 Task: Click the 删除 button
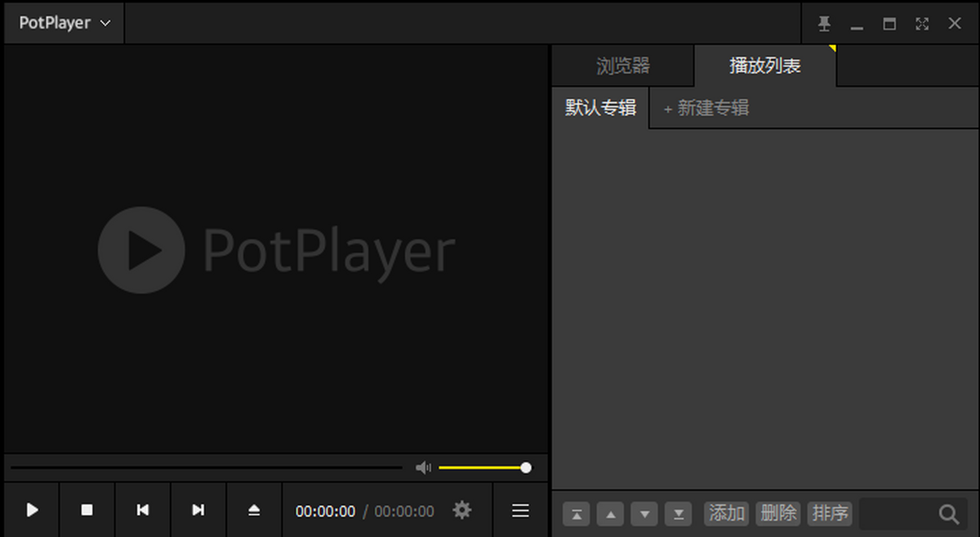coord(778,513)
